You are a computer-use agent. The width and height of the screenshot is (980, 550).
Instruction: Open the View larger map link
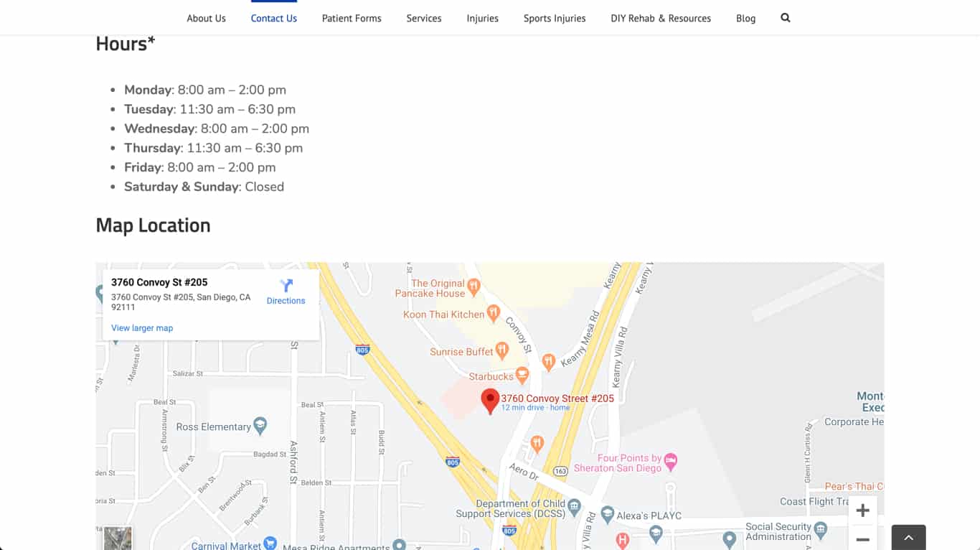point(142,328)
